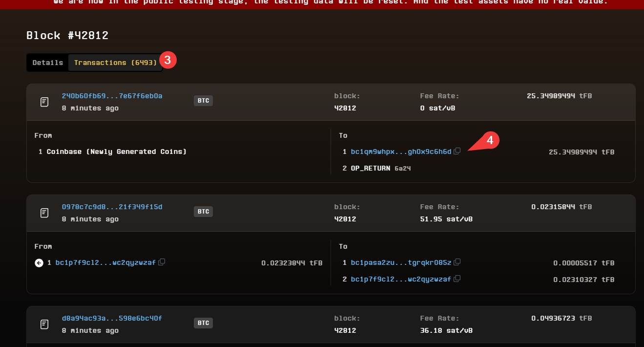Image resolution: width=644 pixels, height=347 pixels.
Task: Click the Block #42812 heading
Action: (67, 35)
